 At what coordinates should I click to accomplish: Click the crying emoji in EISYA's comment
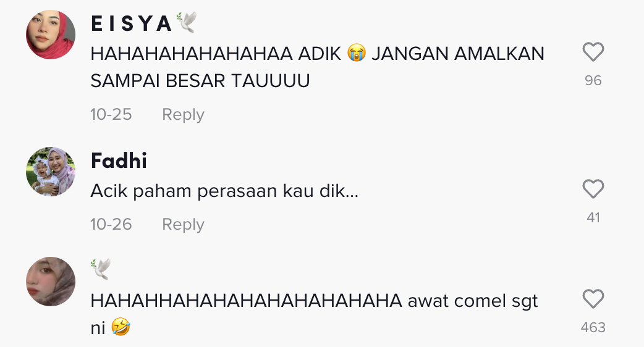pyautogui.click(x=357, y=53)
